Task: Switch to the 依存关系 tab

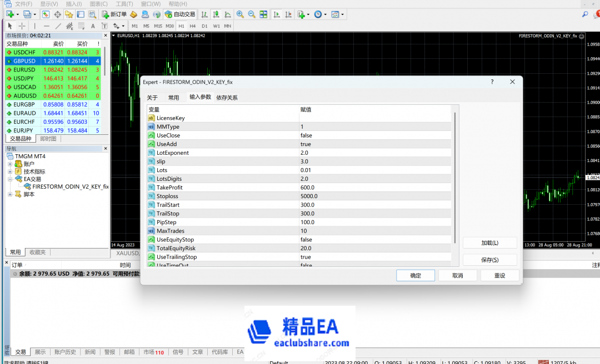Action: pyautogui.click(x=227, y=98)
